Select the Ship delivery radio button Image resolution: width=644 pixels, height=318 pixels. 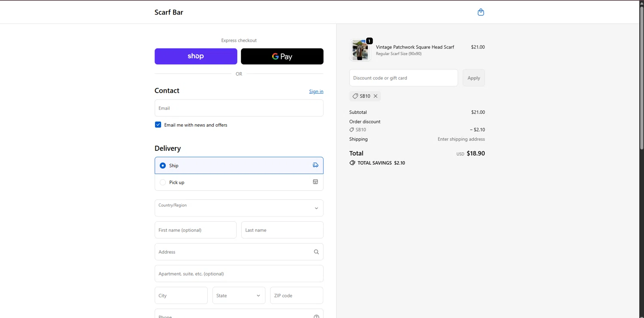163,165
